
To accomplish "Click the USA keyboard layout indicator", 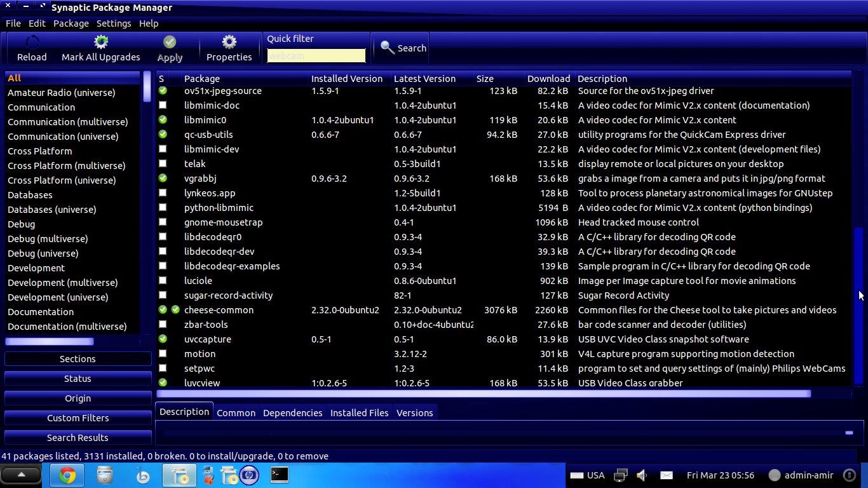I will tap(587, 475).
